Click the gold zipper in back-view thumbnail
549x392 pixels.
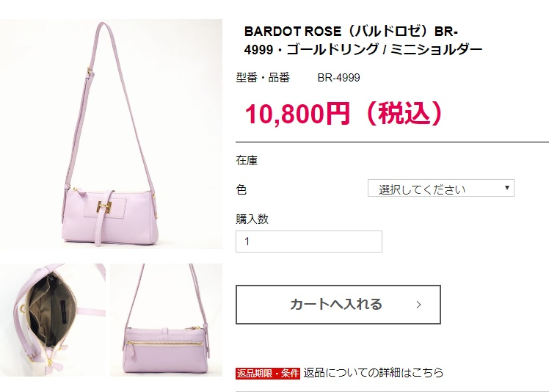tap(164, 344)
